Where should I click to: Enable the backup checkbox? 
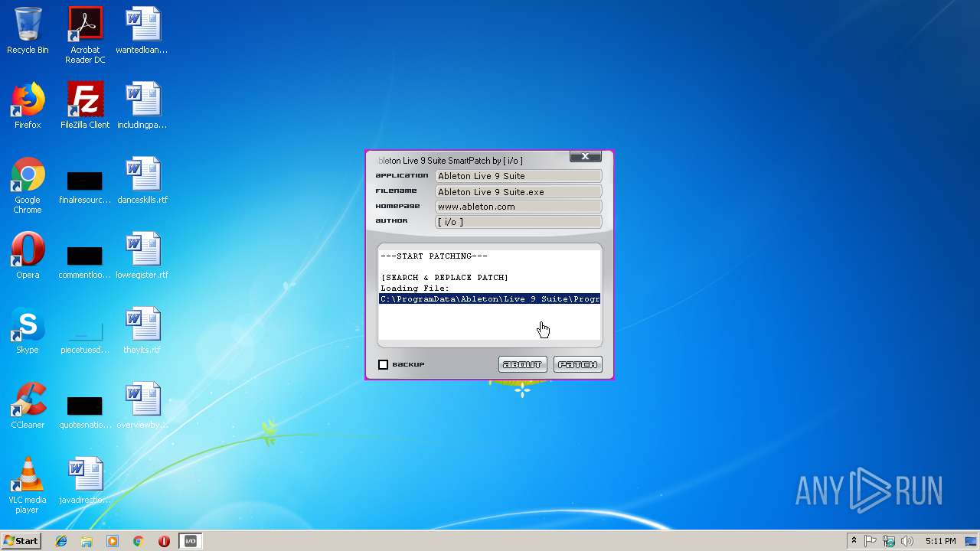coord(384,365)
